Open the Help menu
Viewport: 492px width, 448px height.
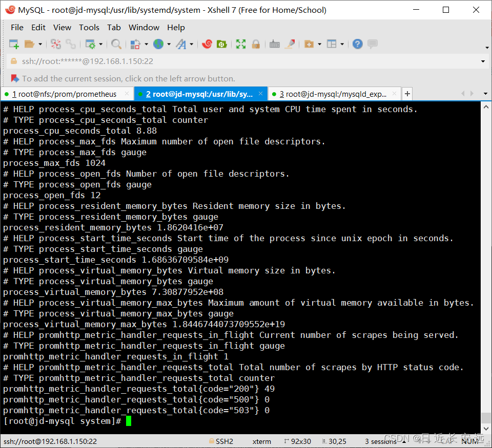tap(176, 28)
